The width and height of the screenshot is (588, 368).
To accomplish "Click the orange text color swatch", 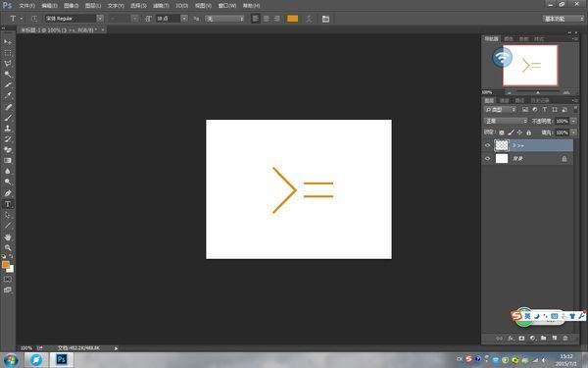I will click(292, 19).
